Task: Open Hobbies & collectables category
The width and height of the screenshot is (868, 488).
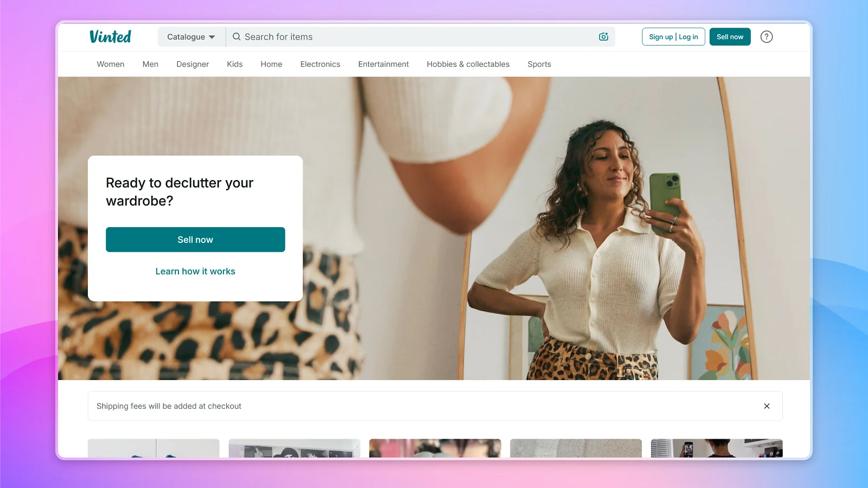Action: point(468,64)
